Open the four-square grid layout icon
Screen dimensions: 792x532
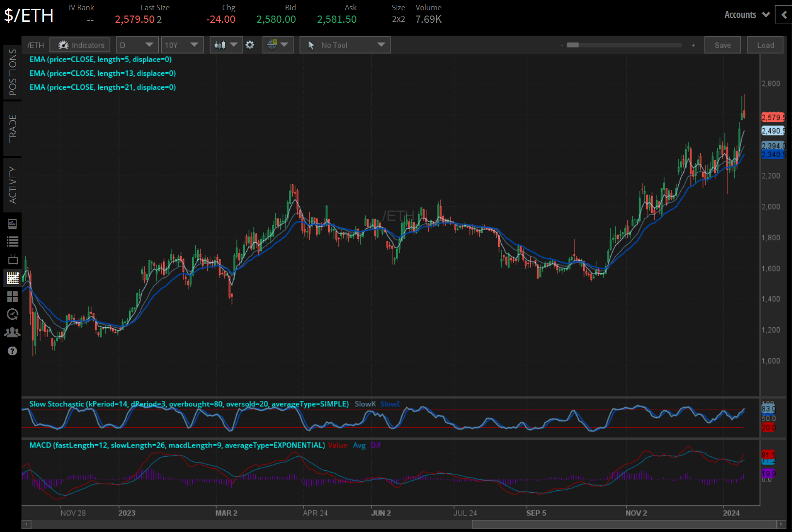click(x=12, y=296)
